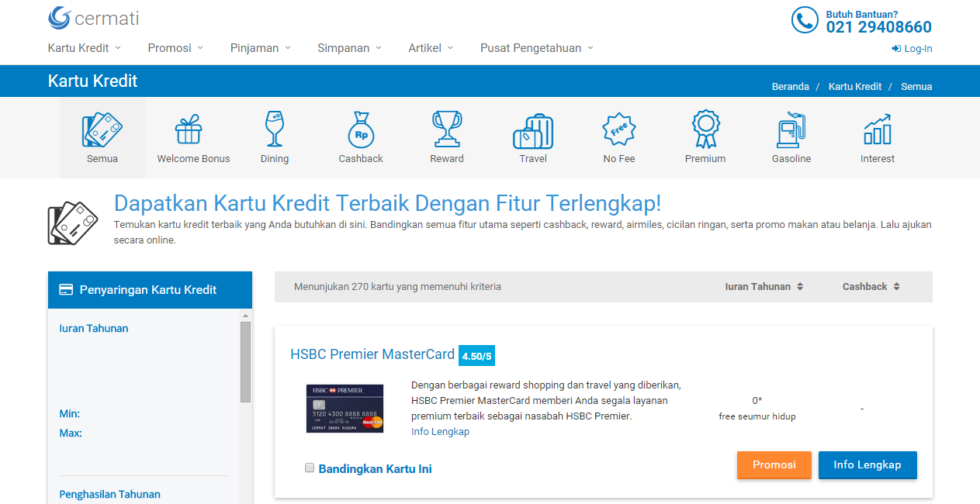The width and height of the screenshot is (980, 504).
Task: Click the blue Info Lengkap button
Action: click(x=867, y=465)
